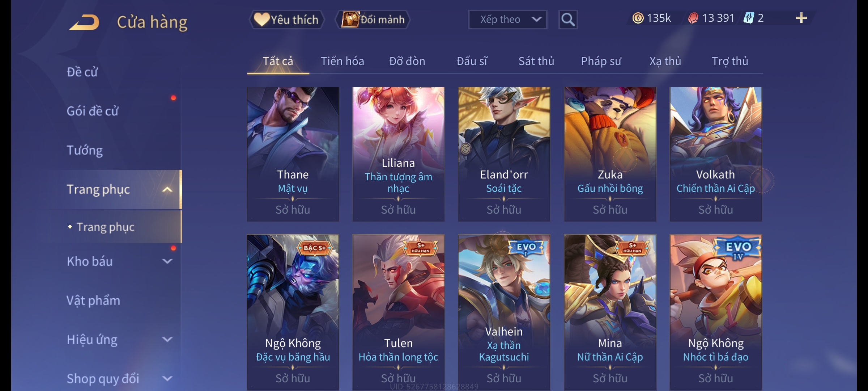This screenshot has height=391, width=868.
Task: Tap the gold coin icon showing 135k
Action: pyautogui.click(x=638, y=18)
